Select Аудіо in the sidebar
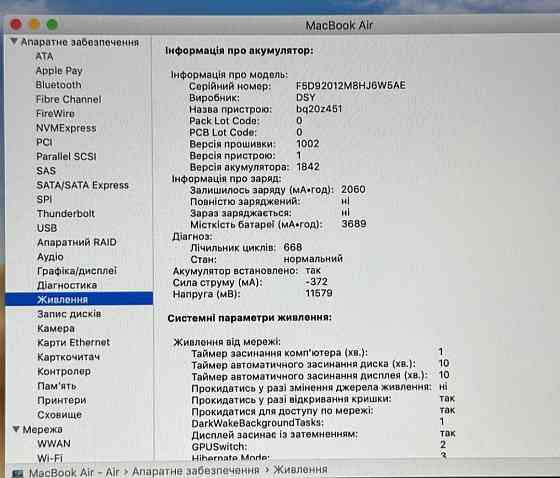The width and height of the screenshot is (560, 478). [x=50, y=257]
